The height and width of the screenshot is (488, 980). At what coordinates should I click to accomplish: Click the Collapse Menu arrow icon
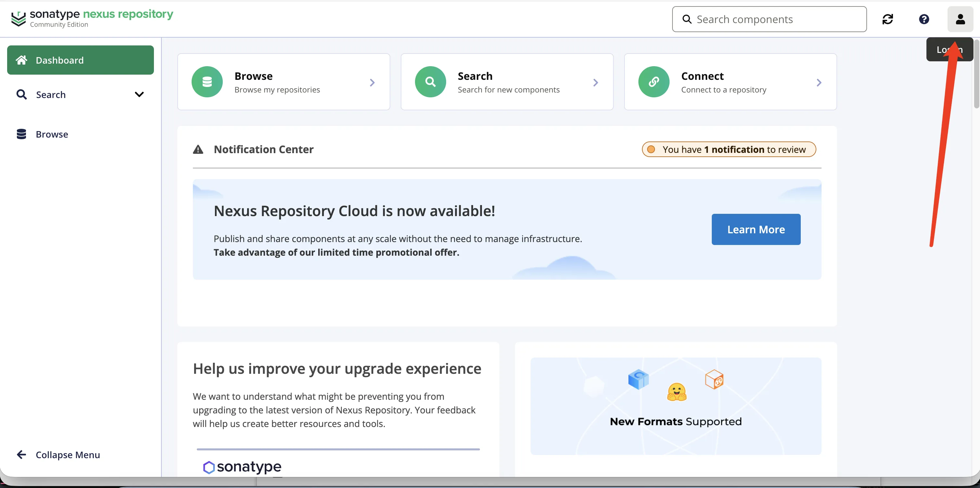coord(22,455)
